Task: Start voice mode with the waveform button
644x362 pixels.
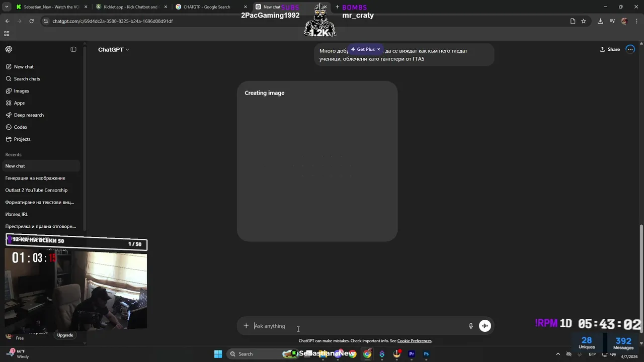Action: click(x=485, y=326)
